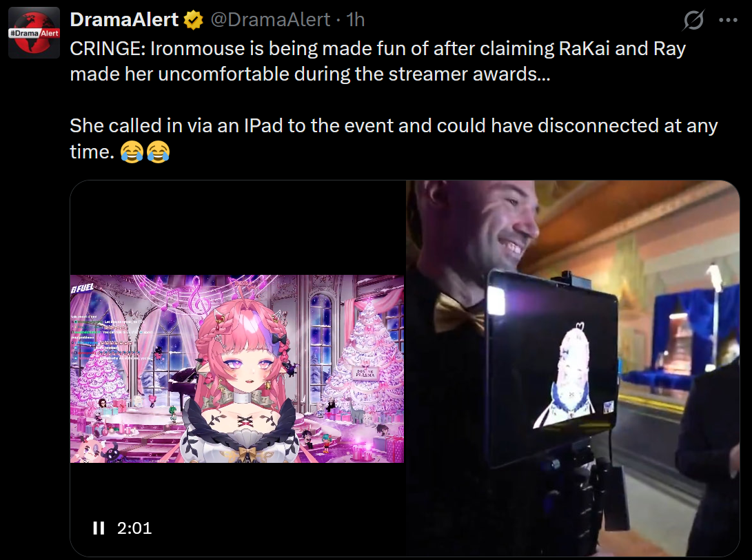Open the 1h timestamp permalink
The width and height of the screenshot is (752, 560).
tap(356, 20)
